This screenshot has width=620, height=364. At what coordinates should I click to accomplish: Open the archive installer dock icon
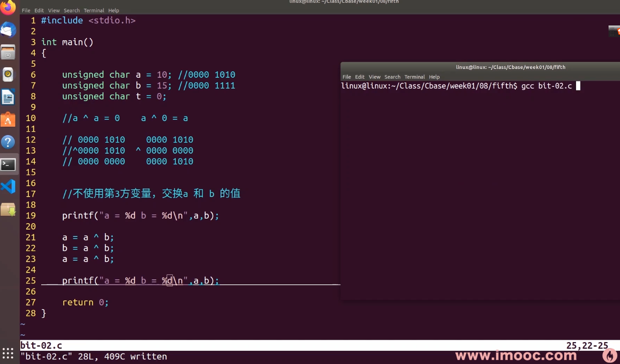click(x=8, y=209)
